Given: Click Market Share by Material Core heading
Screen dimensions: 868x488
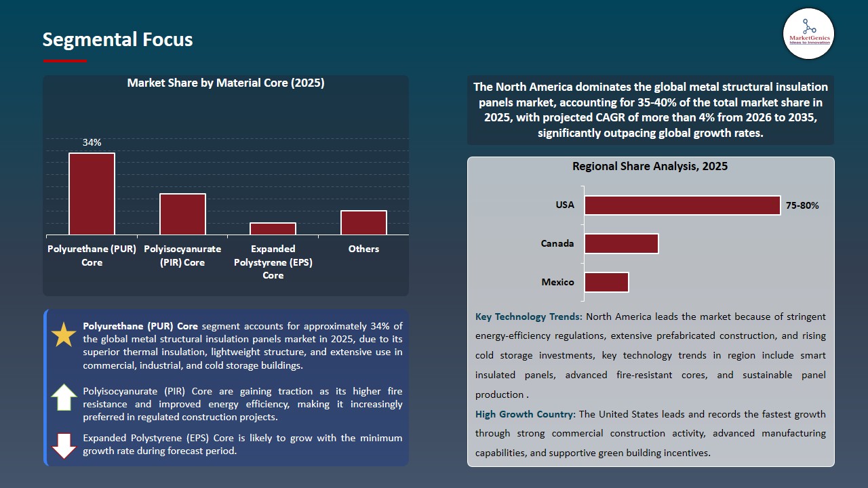Looking at the screenshot, I should click(226, 83).
